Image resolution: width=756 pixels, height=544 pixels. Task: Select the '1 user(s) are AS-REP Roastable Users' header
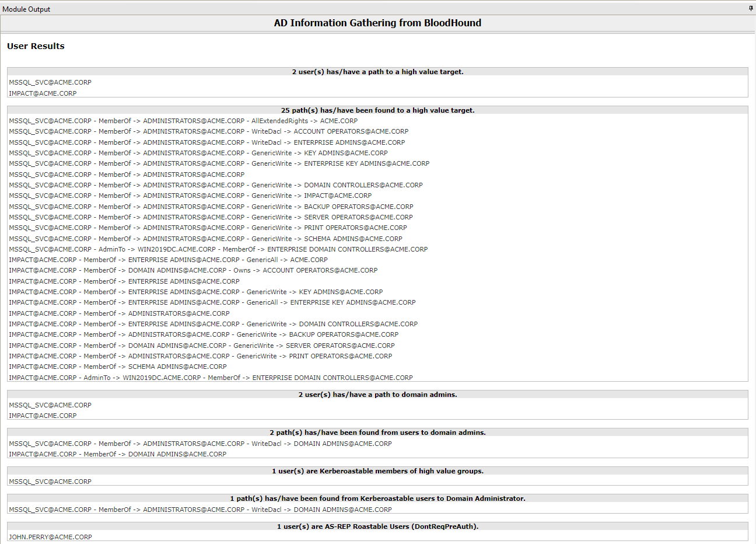pyautogui.click(x=377, y=526)
